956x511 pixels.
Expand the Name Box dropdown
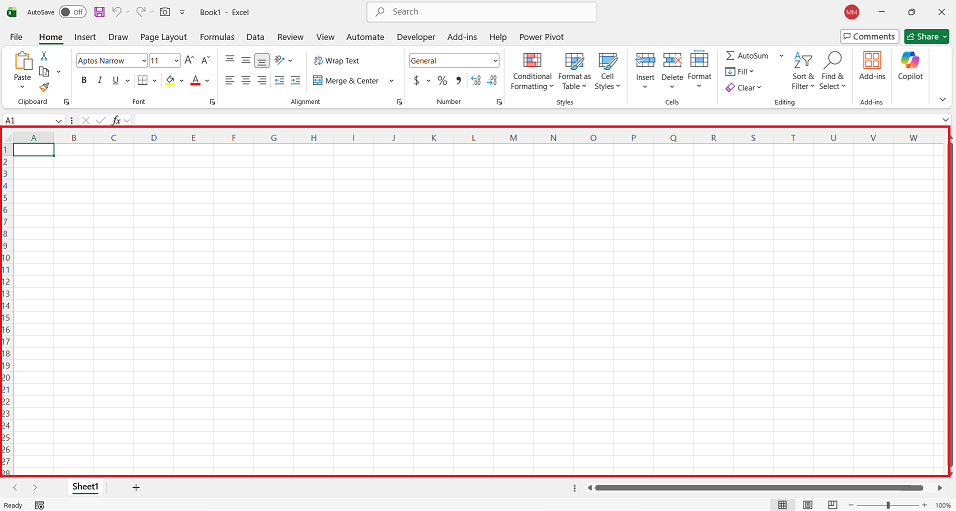(59, 121)
